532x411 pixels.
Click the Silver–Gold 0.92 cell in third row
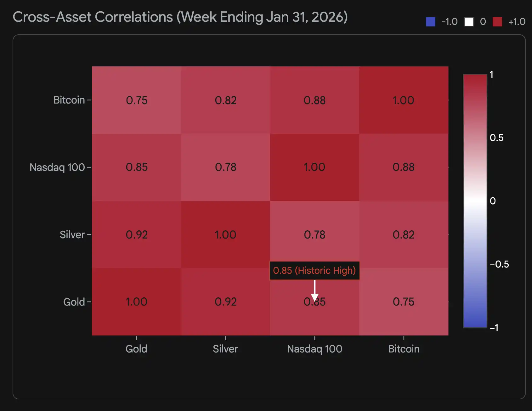coord(136,234)
